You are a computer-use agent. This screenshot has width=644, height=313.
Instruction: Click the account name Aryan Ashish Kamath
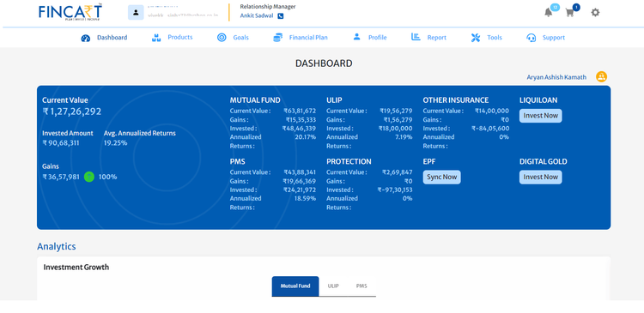(556, 77)
